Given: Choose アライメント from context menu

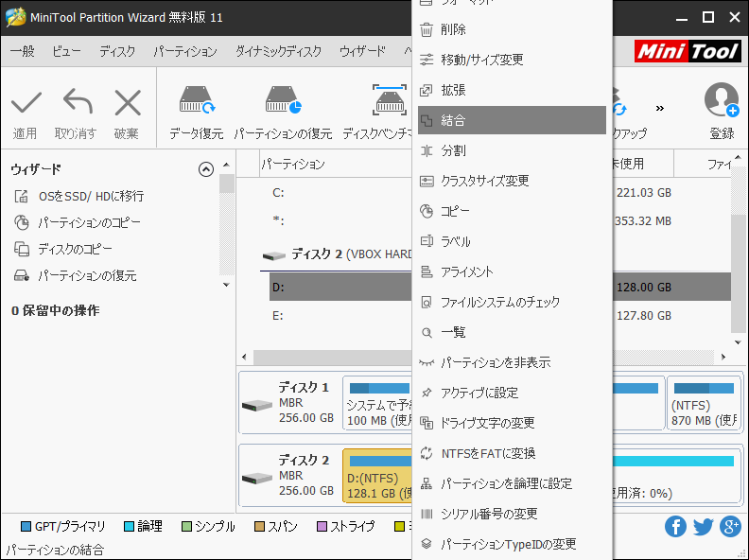Looking at the screenshot, I should pos(512,271).
